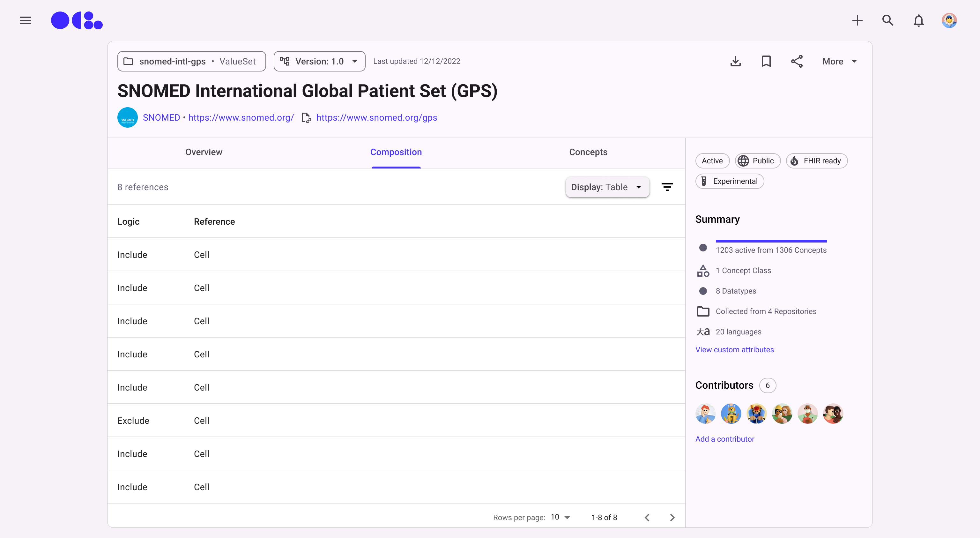
Task: Open View custom attributes link
Action: [734, 350]
